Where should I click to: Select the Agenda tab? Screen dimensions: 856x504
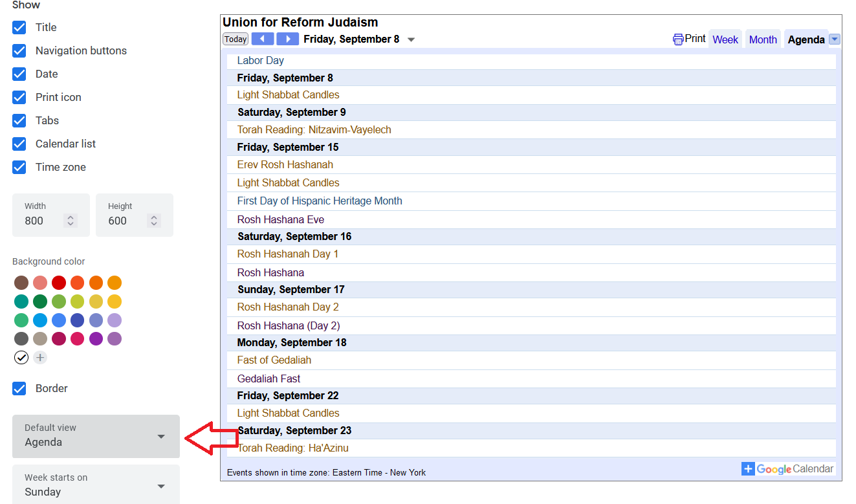(x=806, y=39)
